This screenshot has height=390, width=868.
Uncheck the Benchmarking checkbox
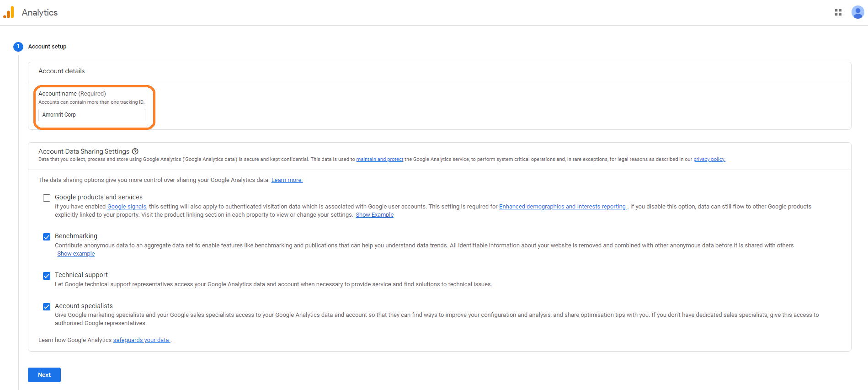tap(47, 237)
